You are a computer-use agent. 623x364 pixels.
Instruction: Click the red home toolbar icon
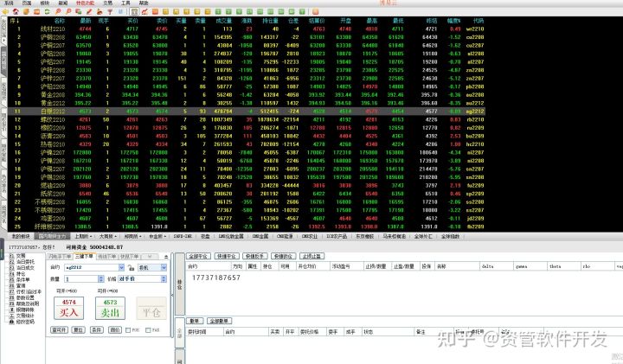(16, 11)
